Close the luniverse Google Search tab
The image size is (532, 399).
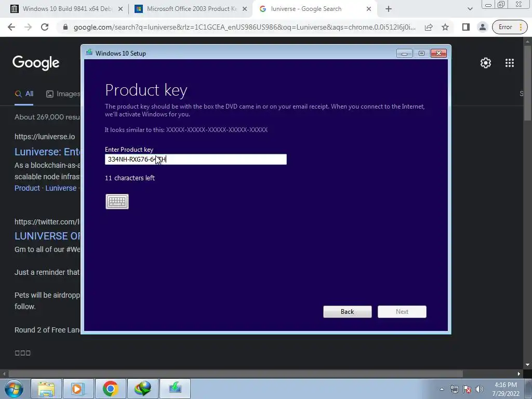point(368,9)
